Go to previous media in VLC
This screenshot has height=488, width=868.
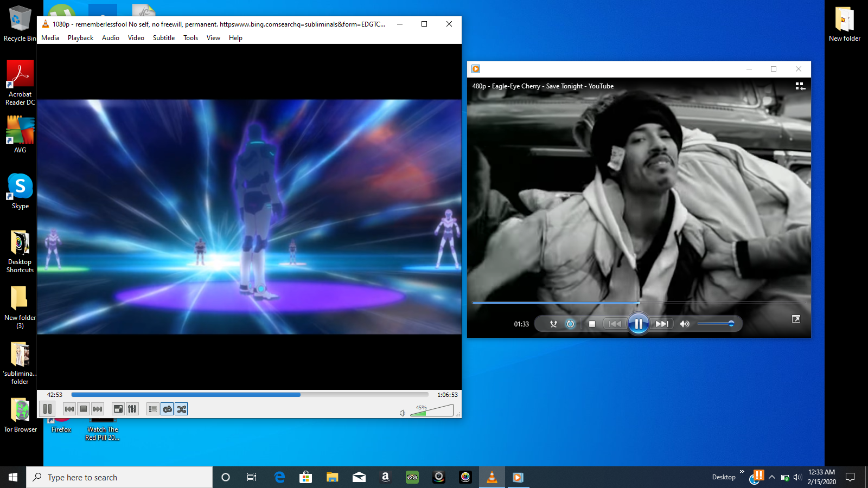click(69, 409)
